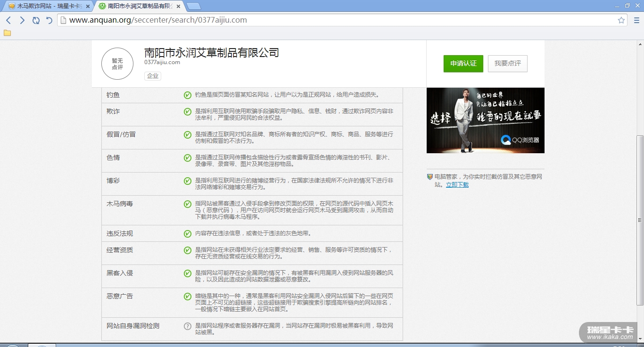This screenshot has width=644, height=347.
Task: Bookmark this page with the star icon
Action: (621, 20)
